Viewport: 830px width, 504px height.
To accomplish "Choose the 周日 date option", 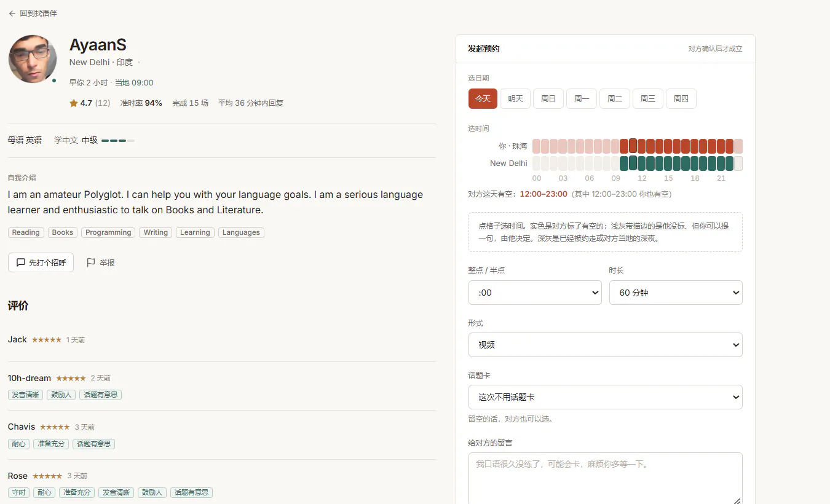I will 548,99.
